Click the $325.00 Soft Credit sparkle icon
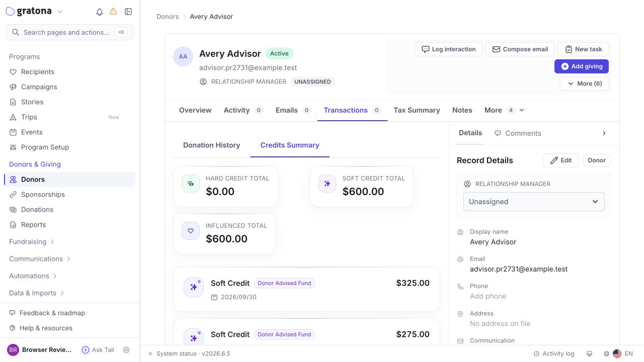Image resolution: width=644 pixels, height=362 pixels. [194, 287]
